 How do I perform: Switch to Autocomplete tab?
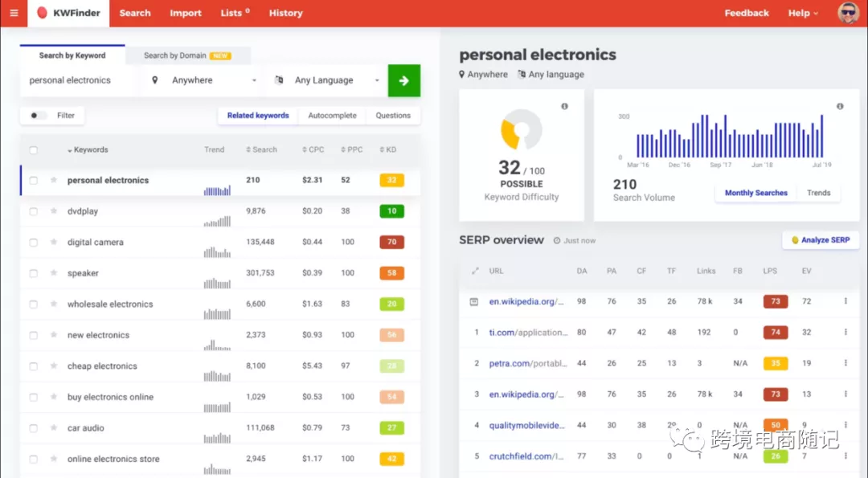point(332,116)
